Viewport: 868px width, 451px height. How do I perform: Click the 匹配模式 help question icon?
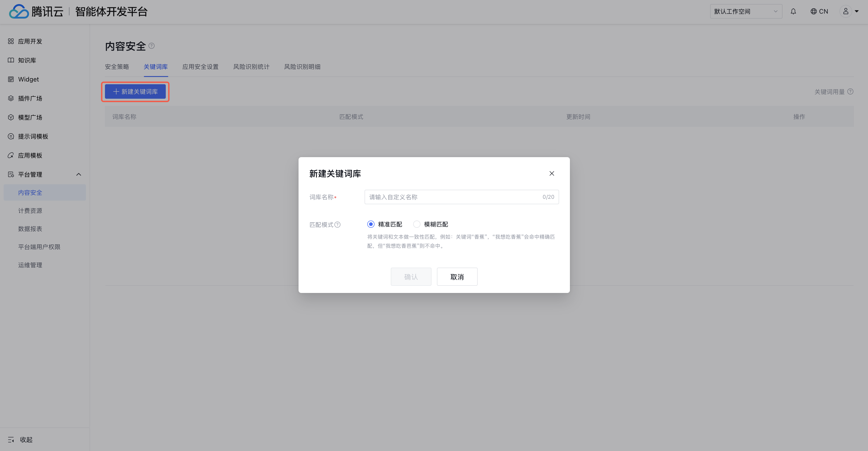click(337, 225)
